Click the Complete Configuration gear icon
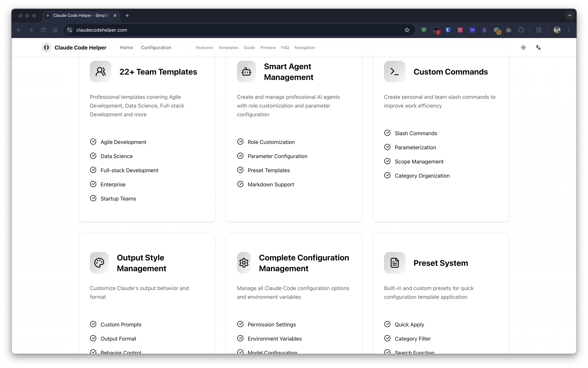The height and width of the screenshot is (368, 588). [x=244, y=263]
